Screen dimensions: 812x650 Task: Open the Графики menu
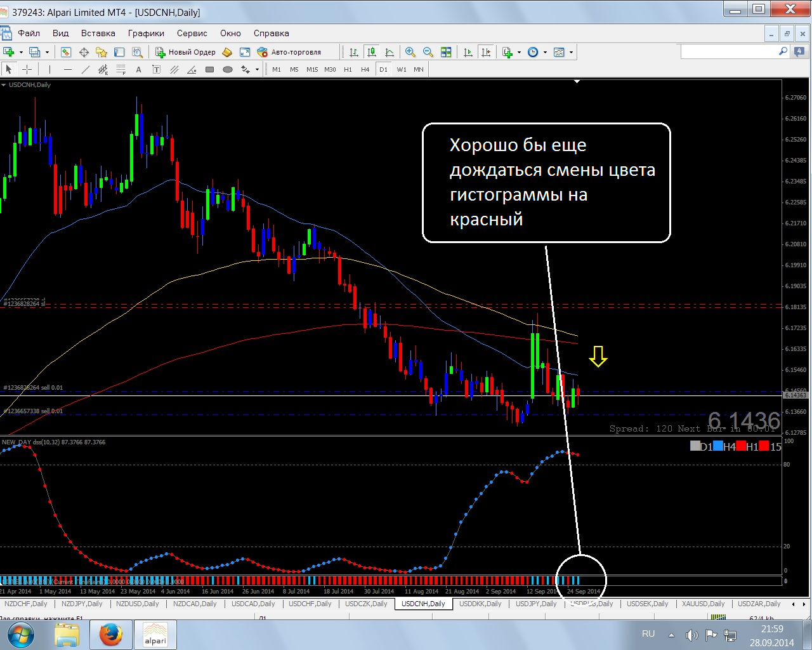146,33
